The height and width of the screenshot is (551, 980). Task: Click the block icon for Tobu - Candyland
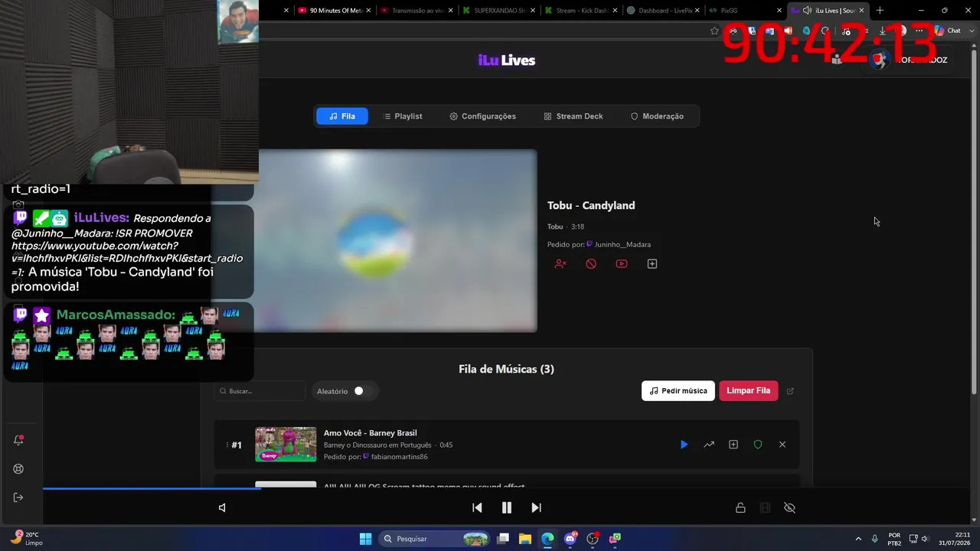tap(591, 264)
